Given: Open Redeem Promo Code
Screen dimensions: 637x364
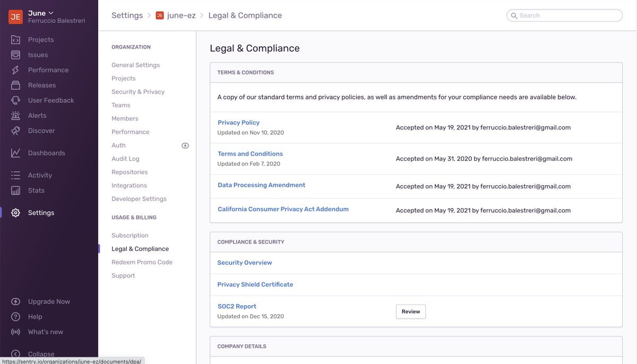Looking at the screenshot, I should click(x=142, y=262).
